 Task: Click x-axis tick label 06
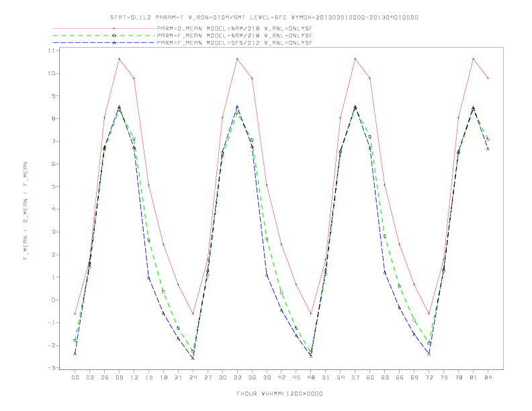(x=105, y=377)
